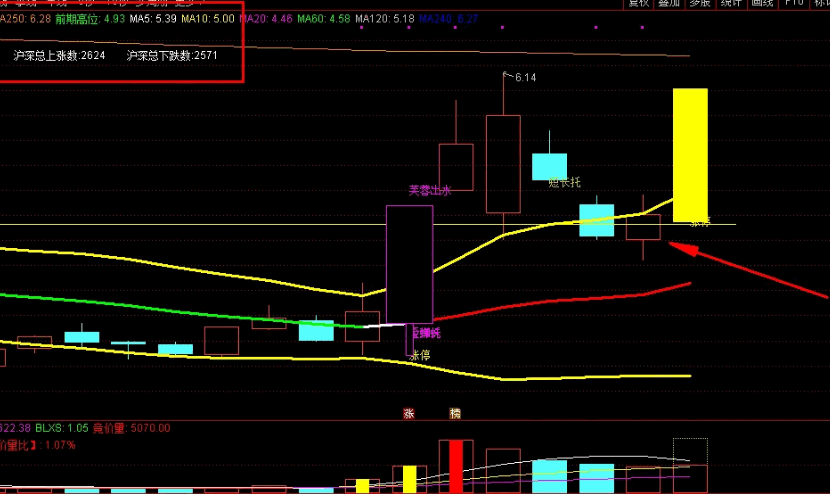Click the MA5: 5.39 indicator label
Screen dimensions: 830x494
[153, 19]
